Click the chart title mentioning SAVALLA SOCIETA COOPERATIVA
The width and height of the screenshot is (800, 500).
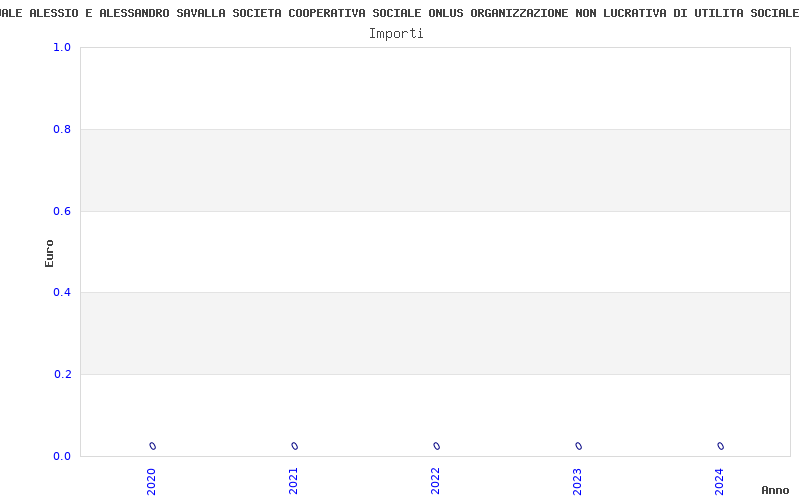click(400, 13)
